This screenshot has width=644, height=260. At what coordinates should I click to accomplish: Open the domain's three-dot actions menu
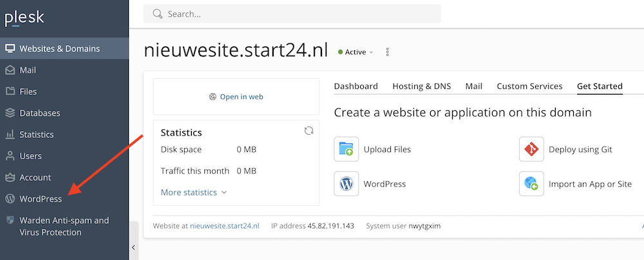click(387, 52)
